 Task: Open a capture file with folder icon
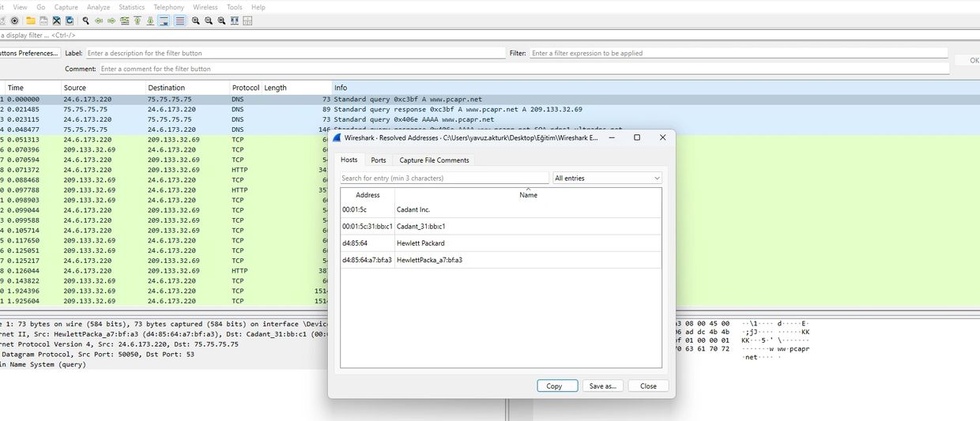(31, 21)
